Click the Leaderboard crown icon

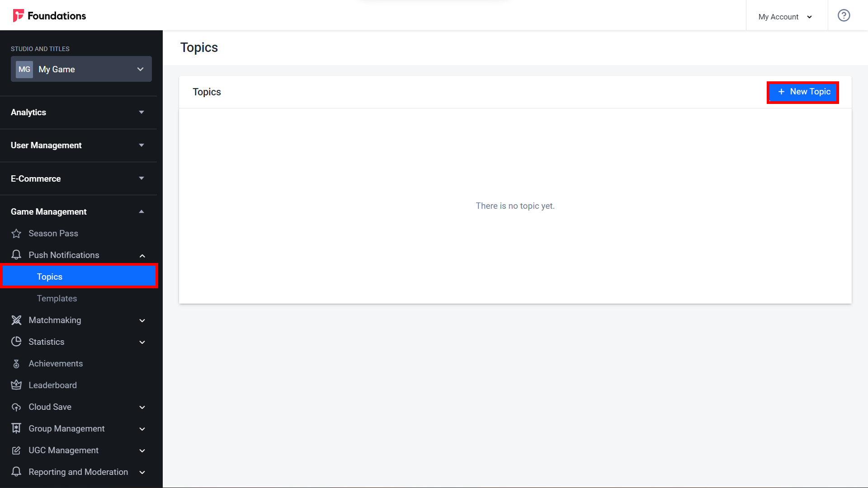tap(17, 385)
